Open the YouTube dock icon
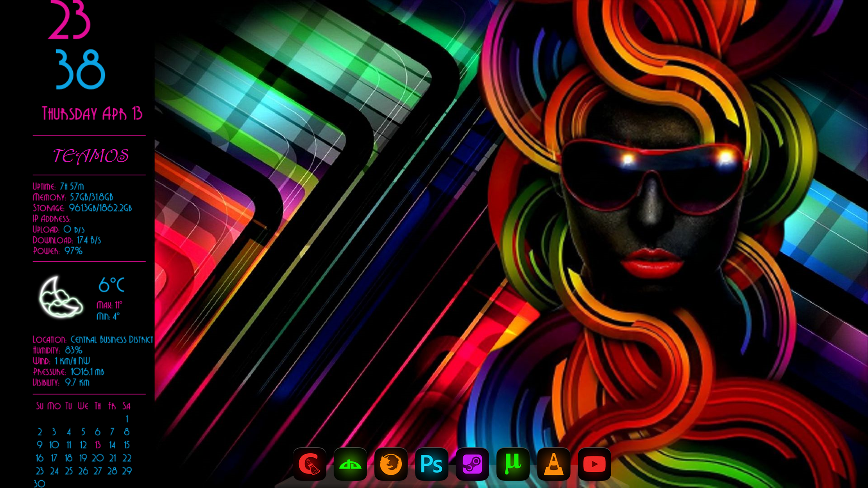868x488 pixels. pyautogui.click(x=594, y=464)
